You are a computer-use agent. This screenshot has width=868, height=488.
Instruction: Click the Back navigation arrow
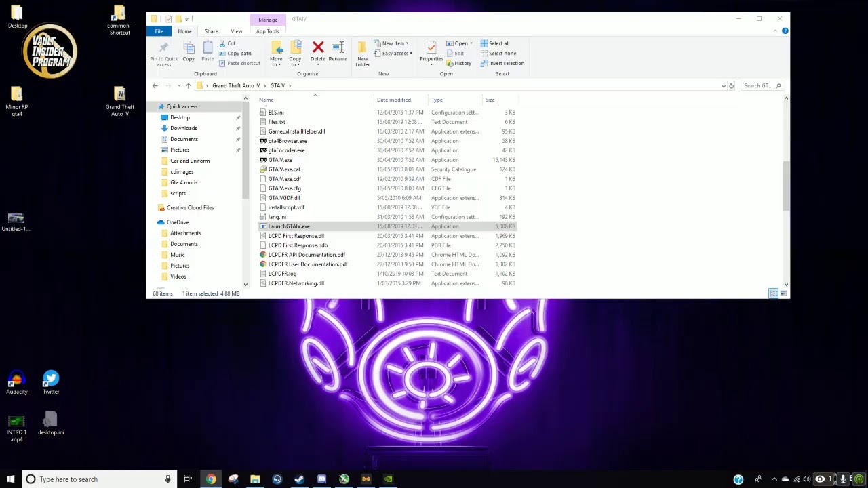click(155, 86)
